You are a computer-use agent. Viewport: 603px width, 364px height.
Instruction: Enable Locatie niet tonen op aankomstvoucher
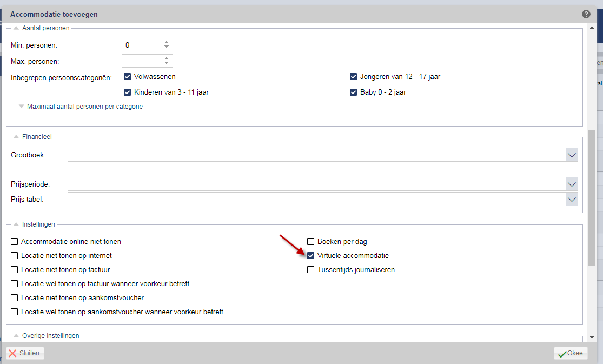(15, 298)
